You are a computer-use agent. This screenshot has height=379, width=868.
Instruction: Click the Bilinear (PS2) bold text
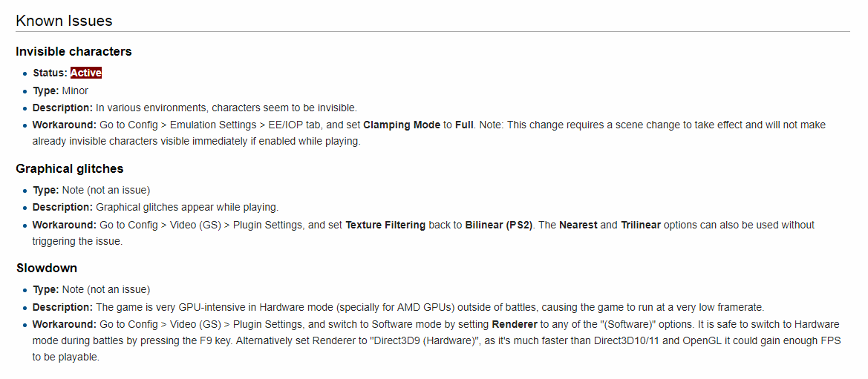(498, 225)
